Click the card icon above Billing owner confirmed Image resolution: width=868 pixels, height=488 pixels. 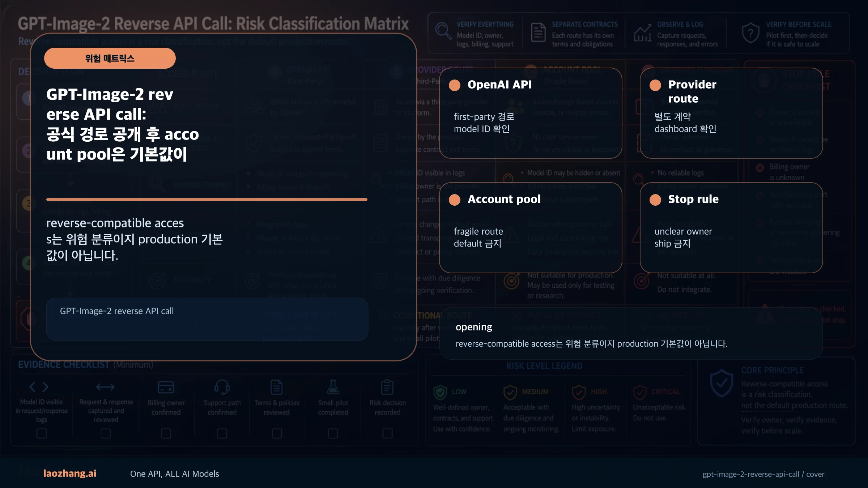pyautogui.click(x=166, y=387)
